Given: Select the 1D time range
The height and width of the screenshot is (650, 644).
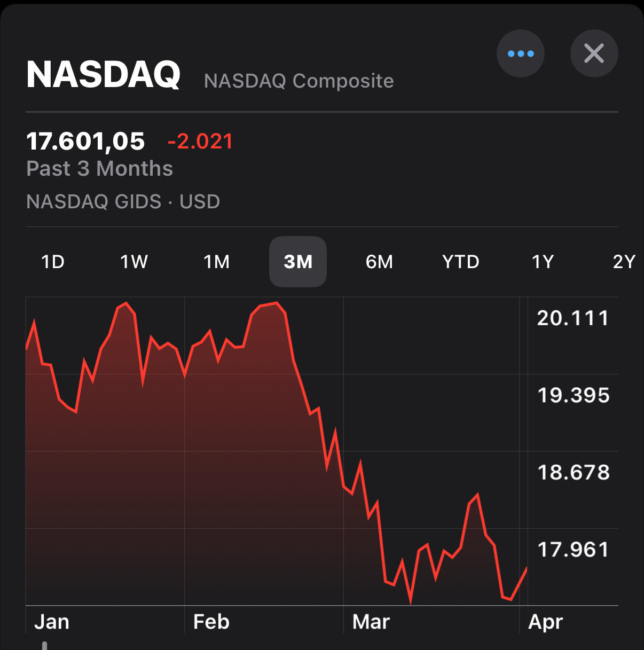Looking at the screenshot, I should point(53,262).
